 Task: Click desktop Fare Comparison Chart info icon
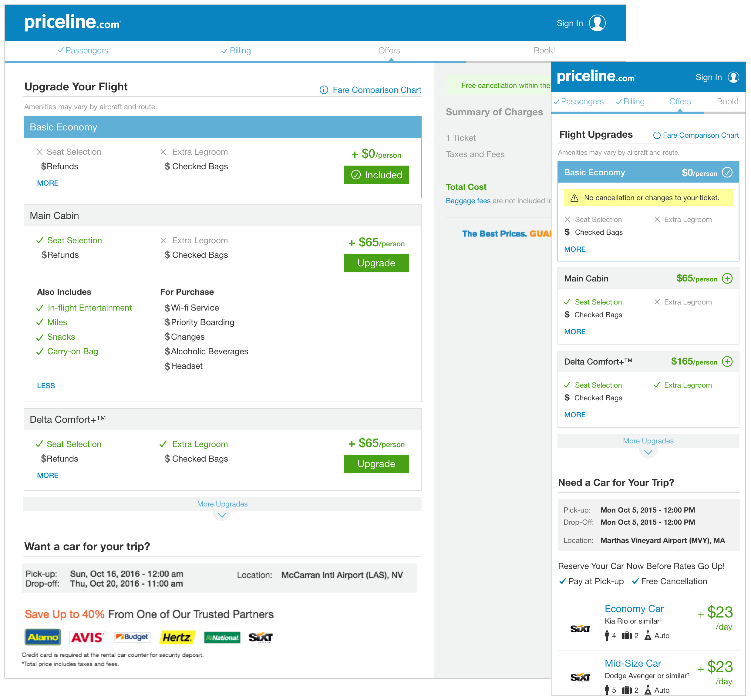[324, 90]
